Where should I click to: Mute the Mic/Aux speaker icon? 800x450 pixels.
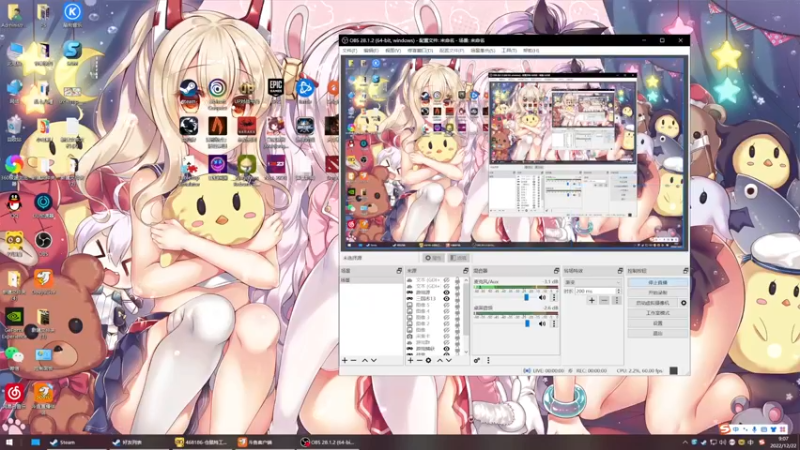tap(543, 297)
